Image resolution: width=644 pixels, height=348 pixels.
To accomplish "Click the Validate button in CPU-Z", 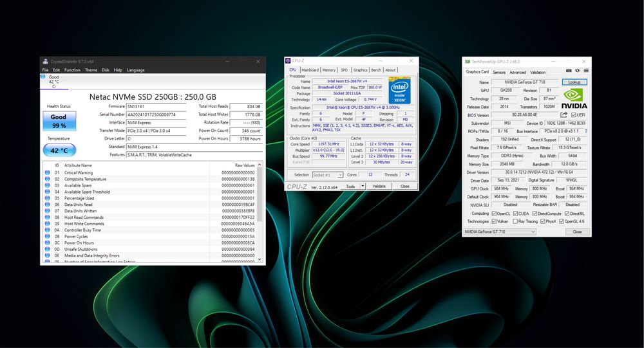I will pos(379,186).
